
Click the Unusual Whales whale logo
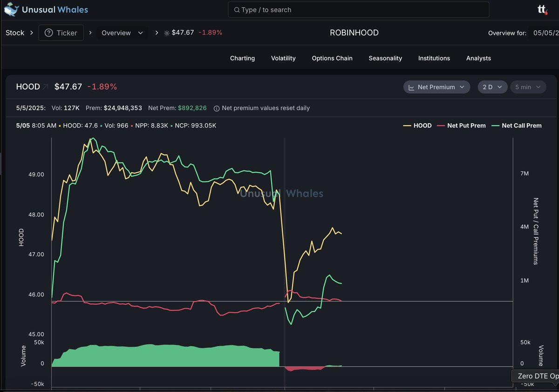coord(12,9)
